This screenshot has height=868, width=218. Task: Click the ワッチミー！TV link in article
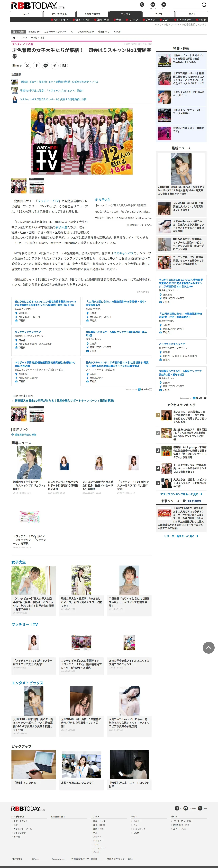coord(48,201)
